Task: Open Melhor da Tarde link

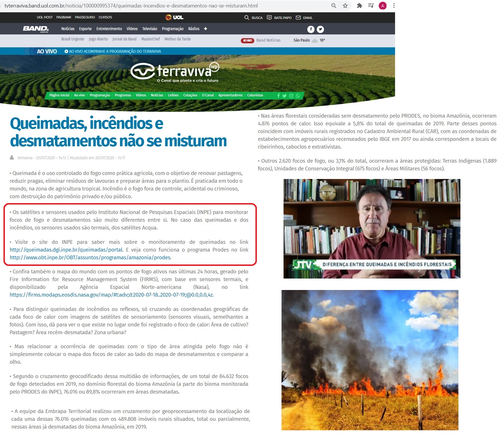Action: (x=177, y=39)
